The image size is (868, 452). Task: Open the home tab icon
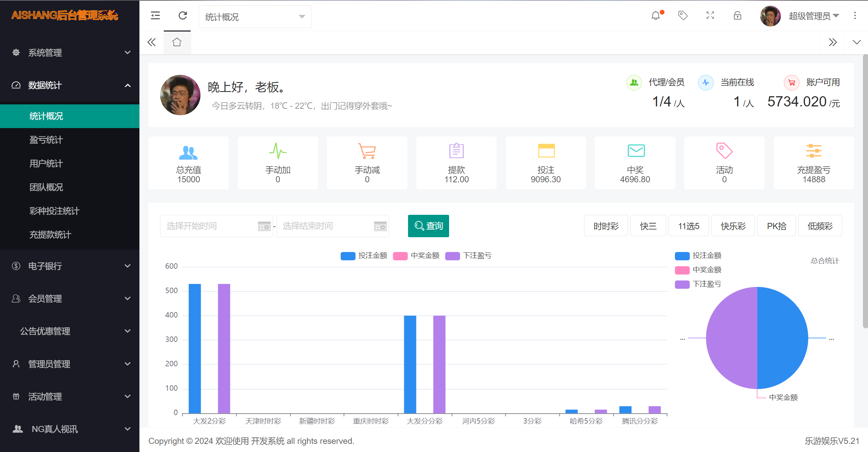coord(177,42)
